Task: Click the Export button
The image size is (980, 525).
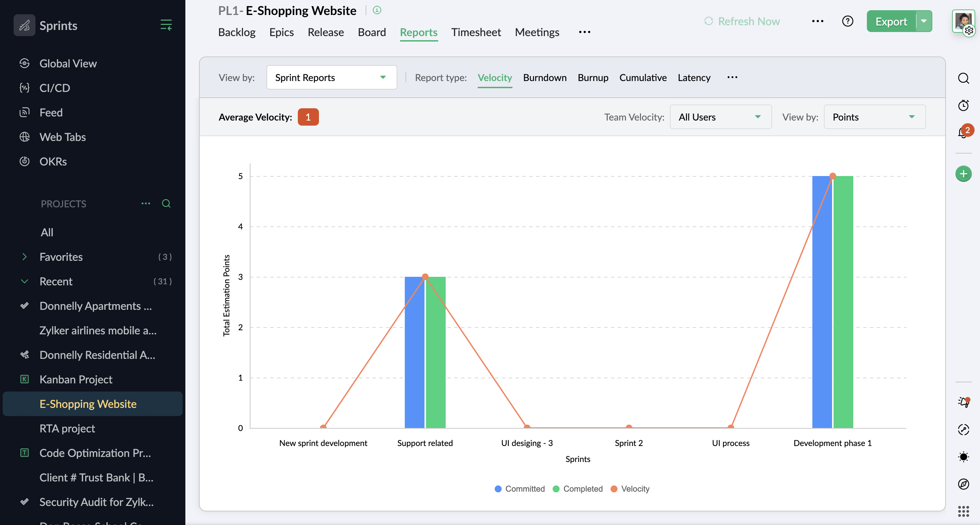Action: pyautogui.click(x=891, y=22)
